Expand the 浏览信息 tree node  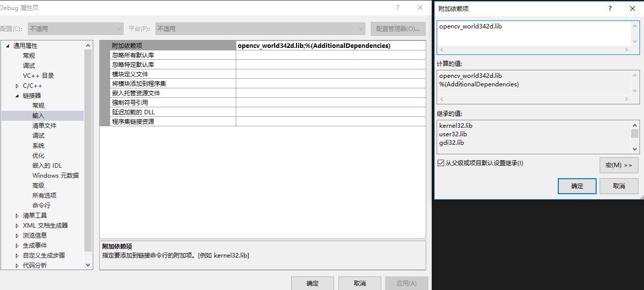[x=17, y=236]
